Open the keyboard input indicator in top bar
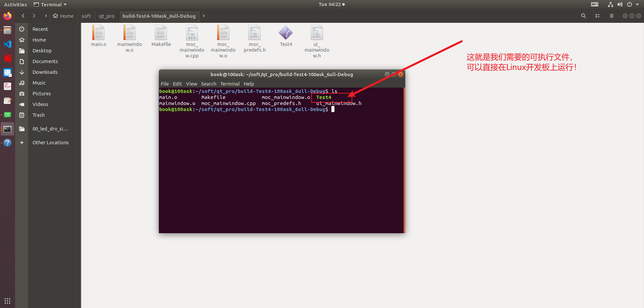Screen dimensions: 644x308 pos(594,4)
